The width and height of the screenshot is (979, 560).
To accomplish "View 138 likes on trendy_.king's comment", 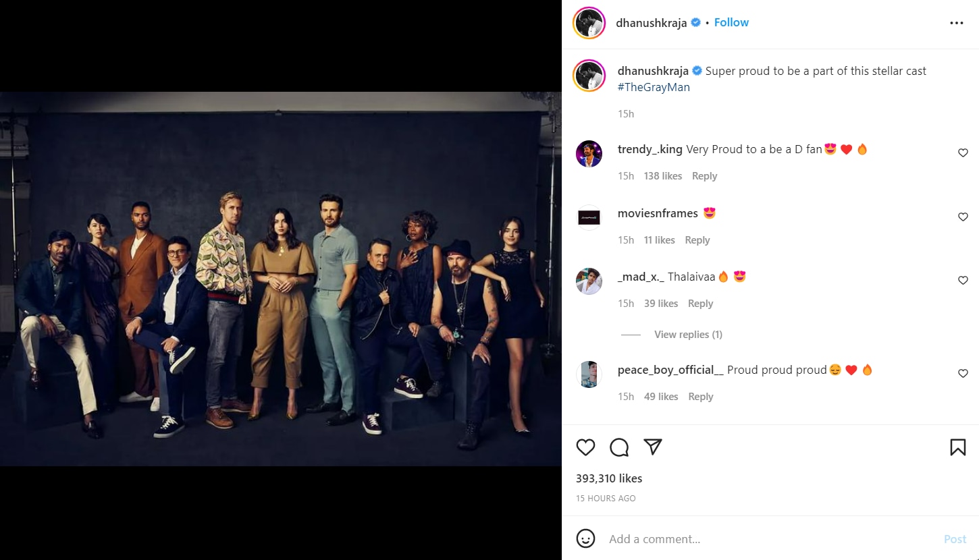I will (x=663, y=176).
